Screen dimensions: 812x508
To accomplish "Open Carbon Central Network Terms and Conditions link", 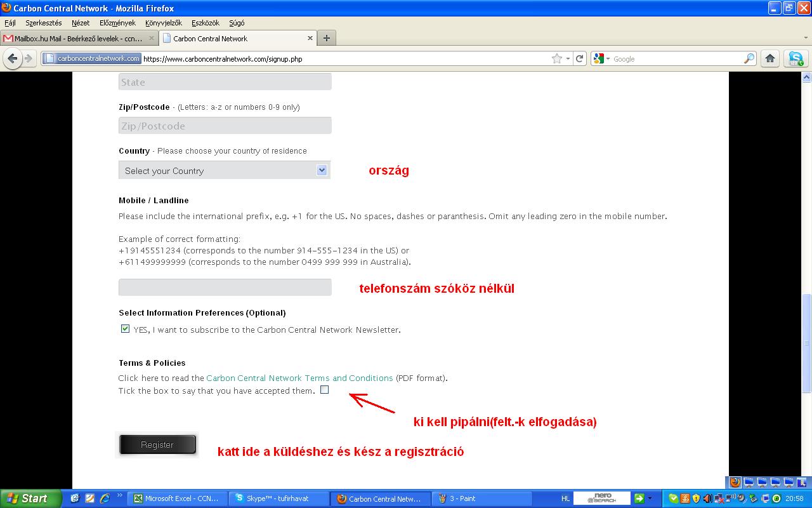I will (x=299, y=378).
